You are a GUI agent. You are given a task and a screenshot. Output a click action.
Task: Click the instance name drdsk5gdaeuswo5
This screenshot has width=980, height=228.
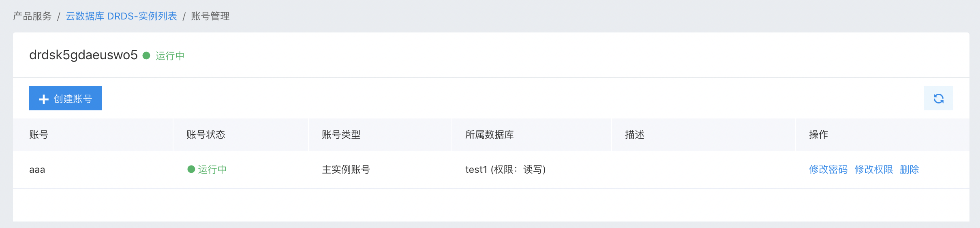[83, 55]
